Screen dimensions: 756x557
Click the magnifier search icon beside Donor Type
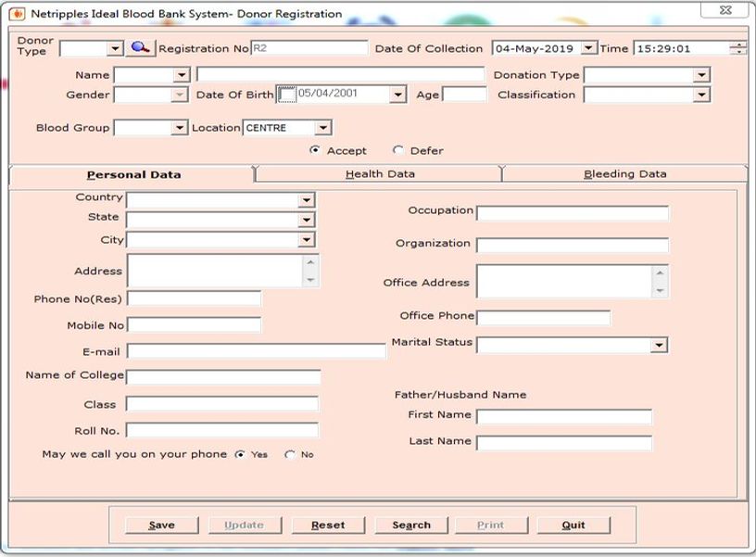point(140,48)
